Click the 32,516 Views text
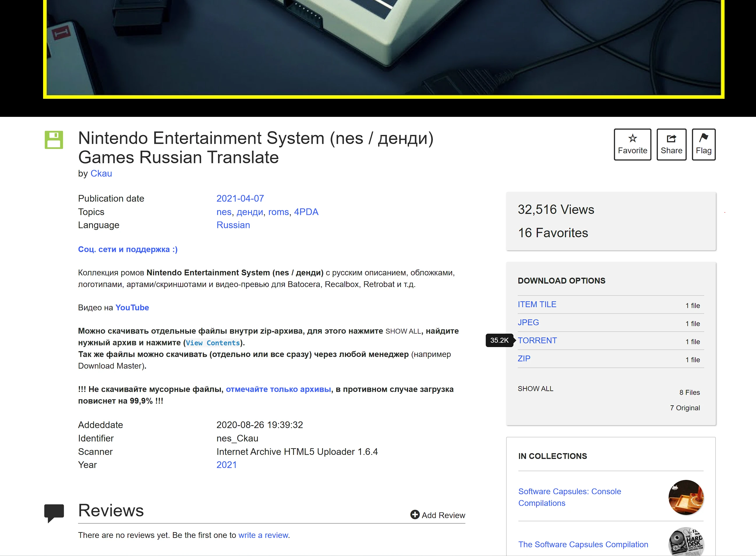This screenshot has width=756, height=556. click(x=556, y=210)
